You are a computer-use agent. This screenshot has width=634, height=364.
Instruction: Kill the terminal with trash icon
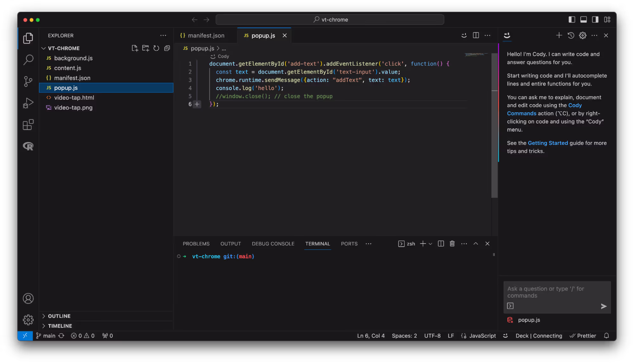[x=452, y=244]
